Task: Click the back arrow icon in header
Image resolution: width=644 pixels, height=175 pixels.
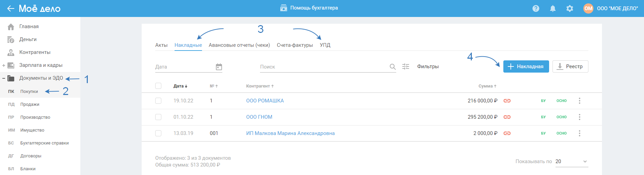Action: click(11, 8)
